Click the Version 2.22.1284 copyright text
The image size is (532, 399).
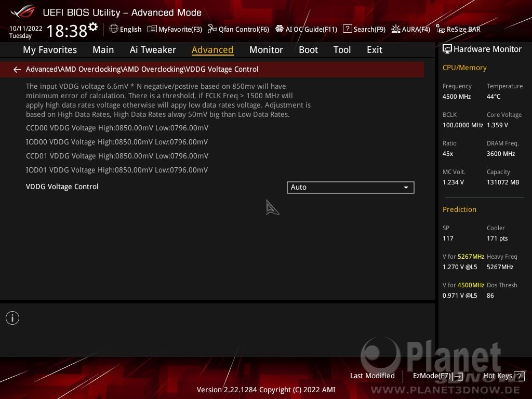click(x=266, y=390)
